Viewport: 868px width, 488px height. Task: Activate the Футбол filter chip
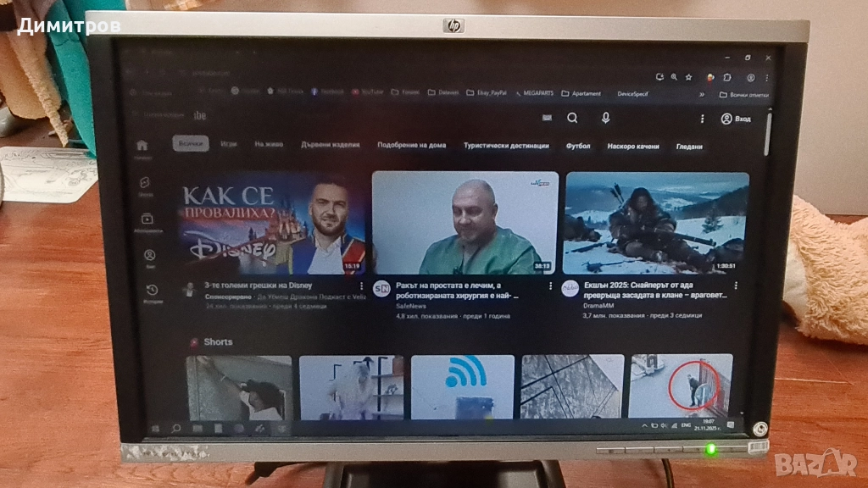point(576,145)
